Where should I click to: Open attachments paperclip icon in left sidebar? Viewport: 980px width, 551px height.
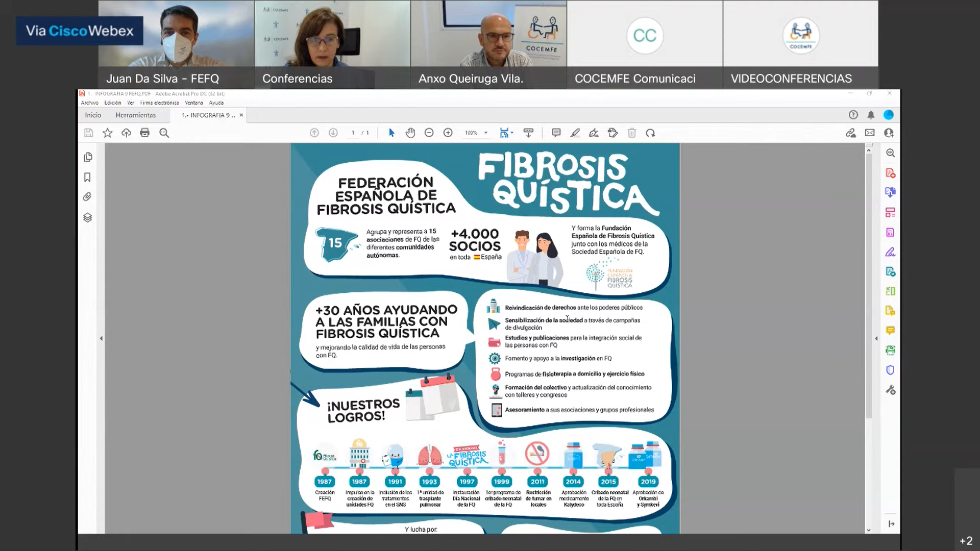[87, 197]
